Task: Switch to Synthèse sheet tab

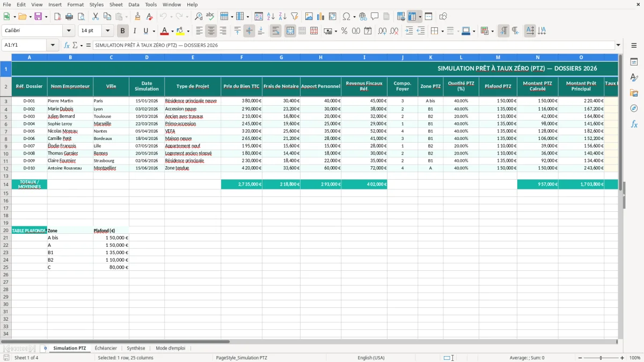Action: (136, 348)
